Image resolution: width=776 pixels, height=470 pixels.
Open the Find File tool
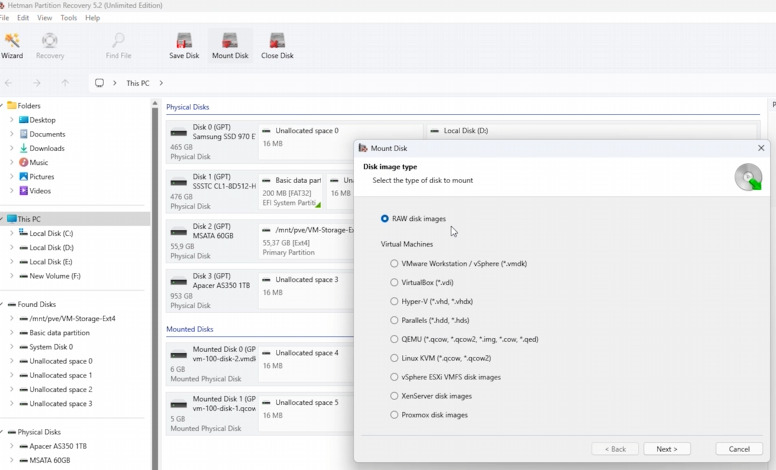click(118, 46)
